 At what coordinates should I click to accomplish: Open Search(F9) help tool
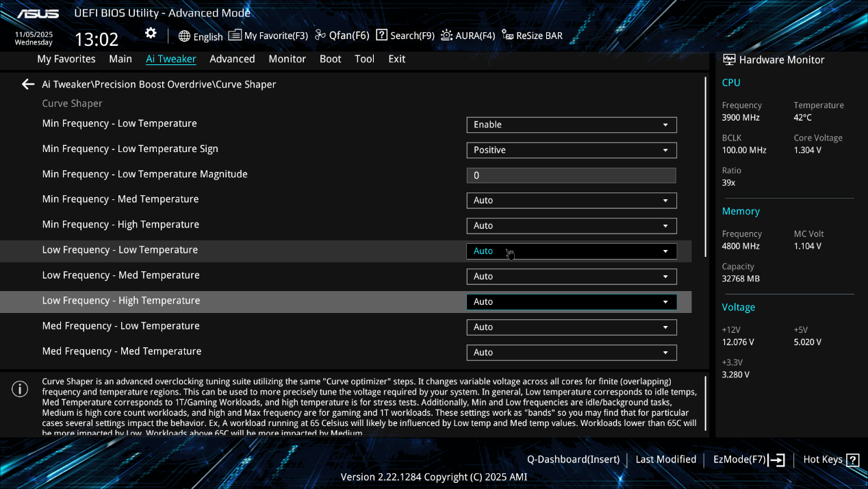(x=405, y=36)
